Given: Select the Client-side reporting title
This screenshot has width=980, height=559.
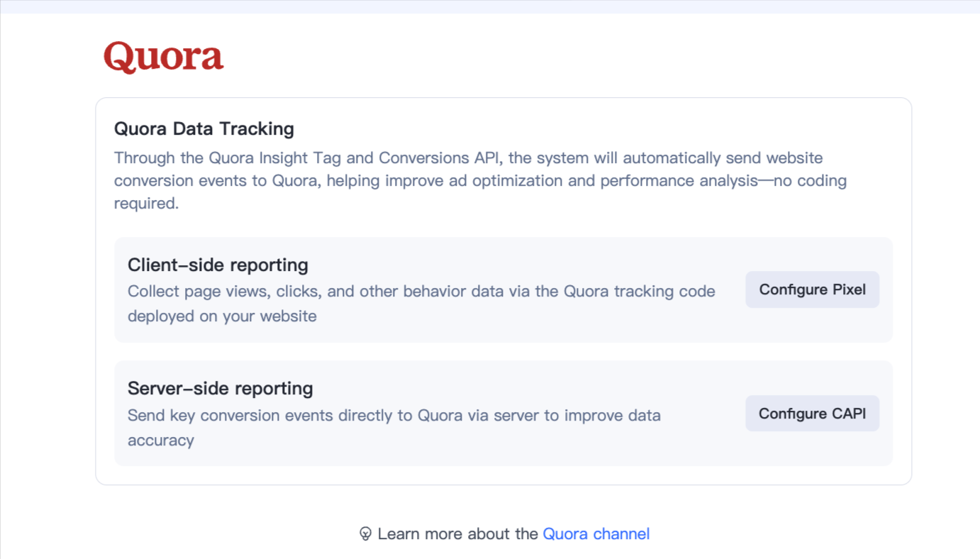Looking at the screenshot, I should (218, 265).
